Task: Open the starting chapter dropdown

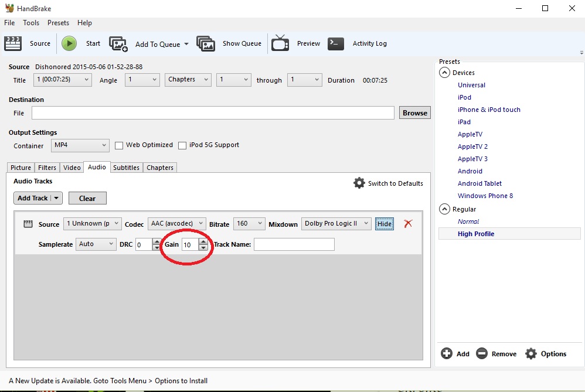Action: click(x=233, y=80)
